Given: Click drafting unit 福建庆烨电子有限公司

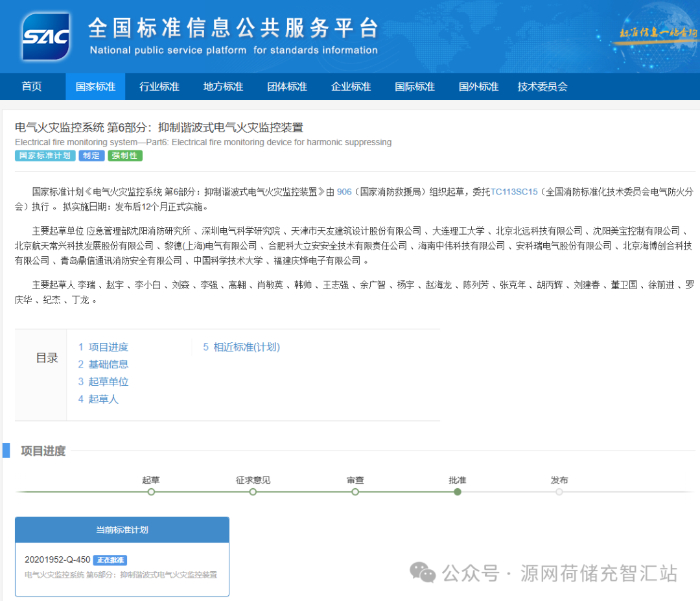Looking at the screenshot, I should 317,261.
